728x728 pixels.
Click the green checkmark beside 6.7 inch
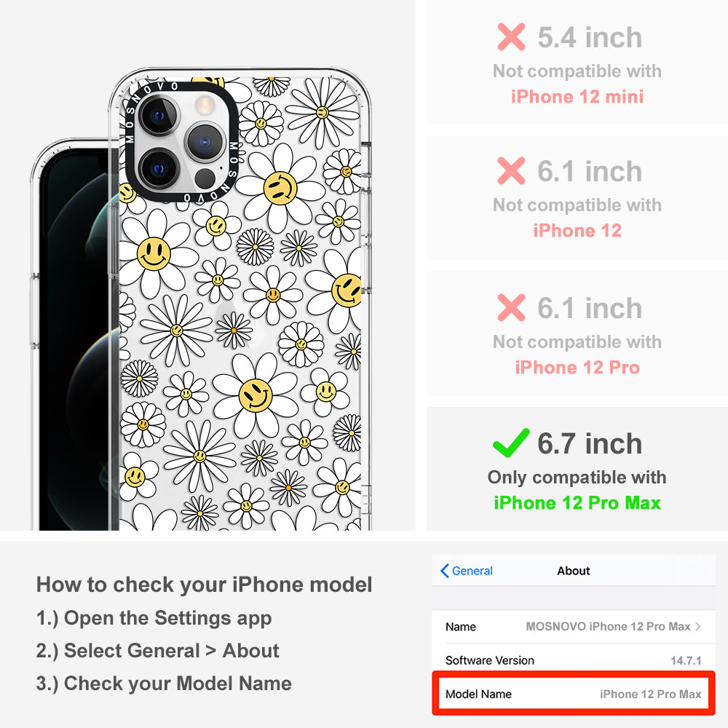[x=511, y=443]
